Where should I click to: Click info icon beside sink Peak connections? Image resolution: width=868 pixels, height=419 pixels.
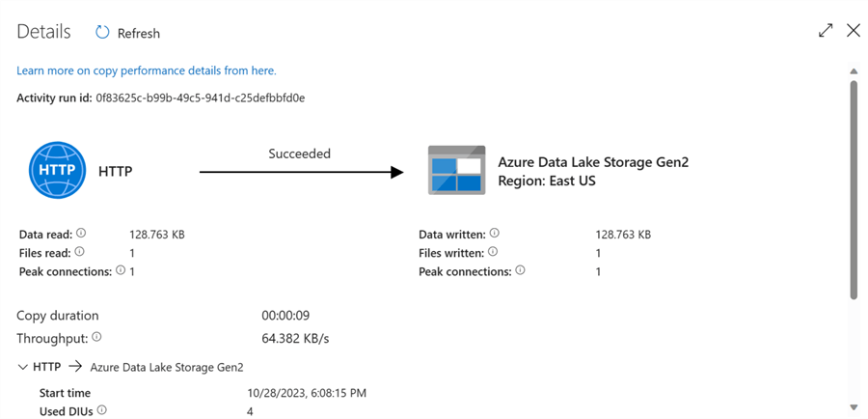click(520, 271)
